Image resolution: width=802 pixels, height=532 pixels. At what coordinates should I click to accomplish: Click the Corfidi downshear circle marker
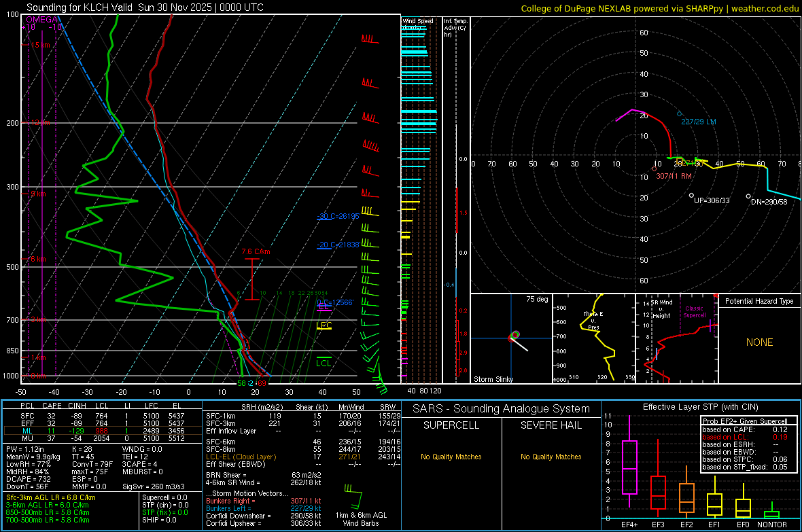748,196
